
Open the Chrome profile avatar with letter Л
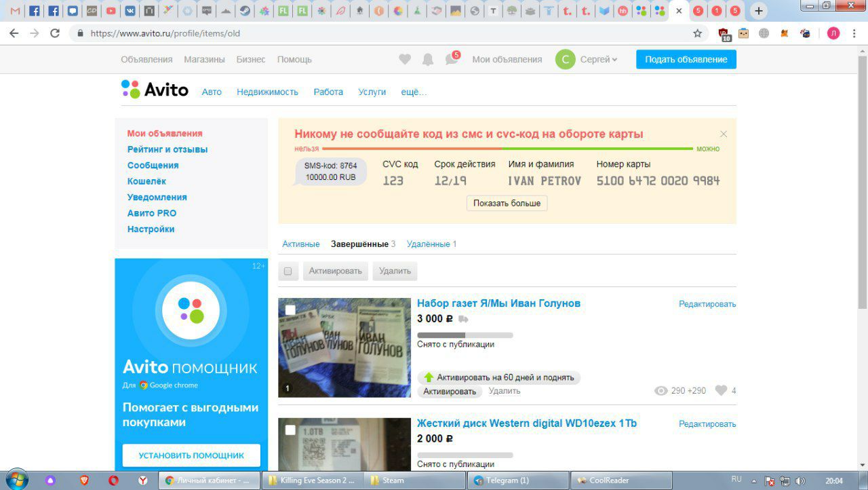tap(833, 33)
